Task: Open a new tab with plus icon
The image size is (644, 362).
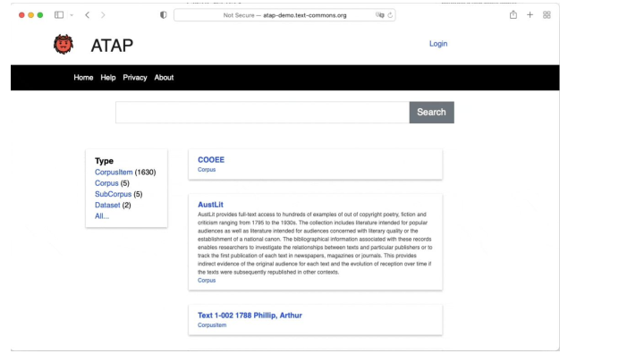Action: 530,15
